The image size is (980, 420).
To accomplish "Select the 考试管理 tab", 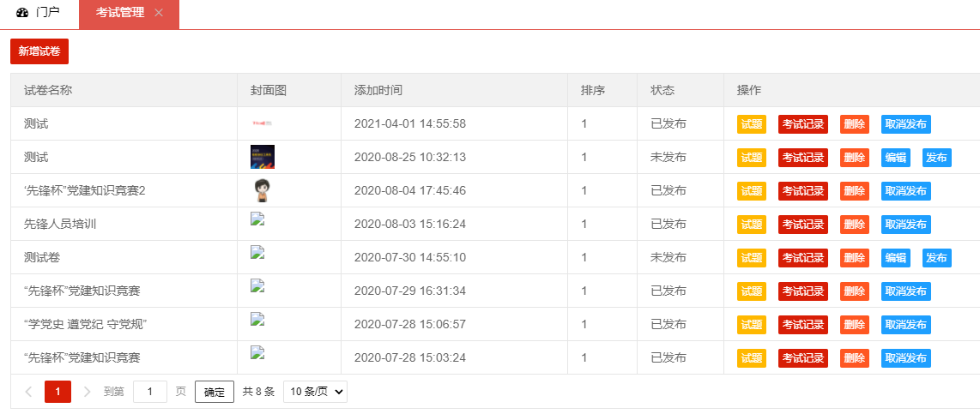I will [x=119, y=13].
